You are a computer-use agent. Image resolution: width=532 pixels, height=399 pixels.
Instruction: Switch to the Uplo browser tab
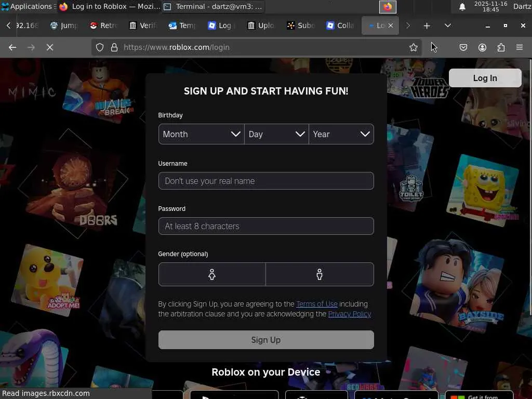tap(261, 25)
